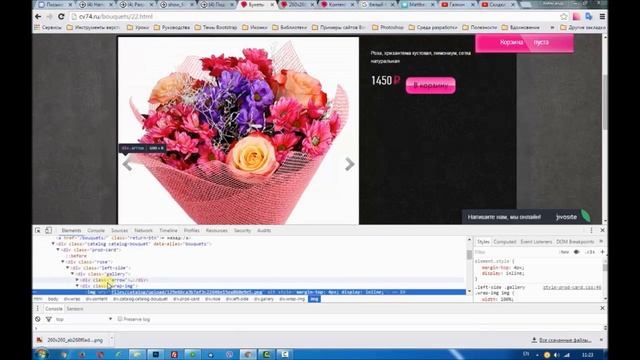Go back with the browser back arrow
Viewport: 640px width, 360px height.
[x=38, y=17]
